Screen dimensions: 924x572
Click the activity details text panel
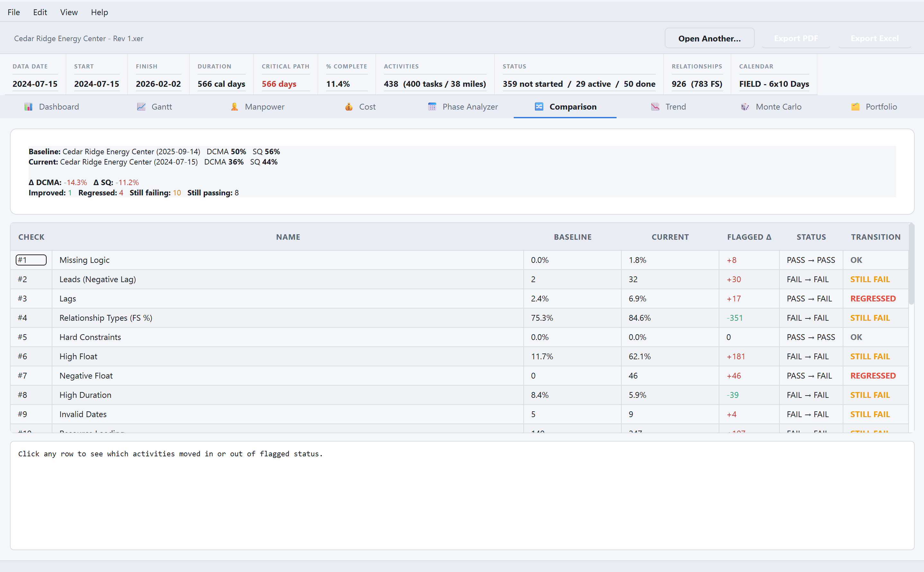[x=462, y=495]
